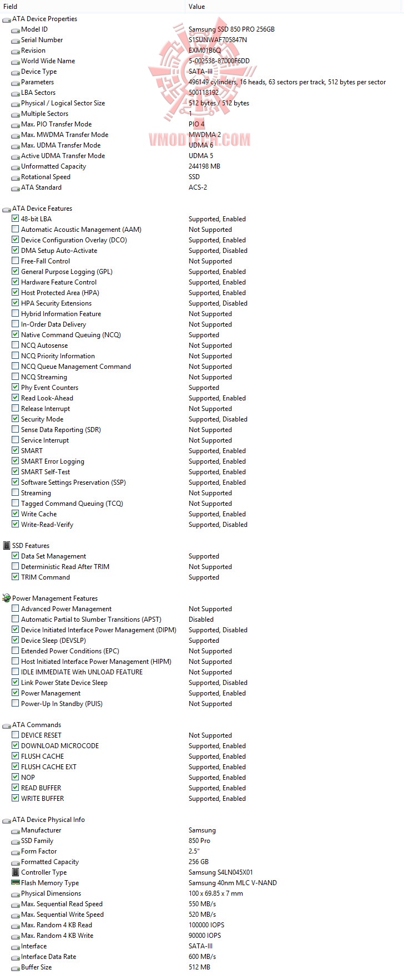Screen dimensions: 404x980
Task: Click the drive icon beside LBA Sectors
Action: [16, 93]
